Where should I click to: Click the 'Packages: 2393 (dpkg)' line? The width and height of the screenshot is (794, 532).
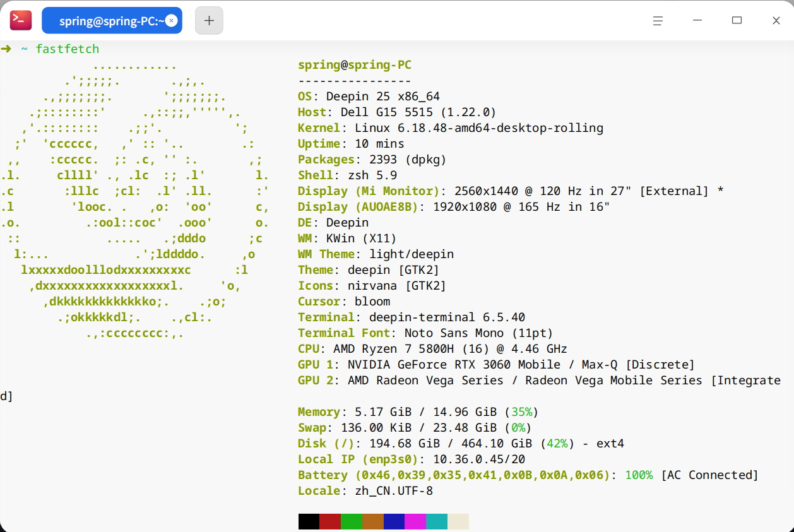pyautogui.click(x=372, y=160)
